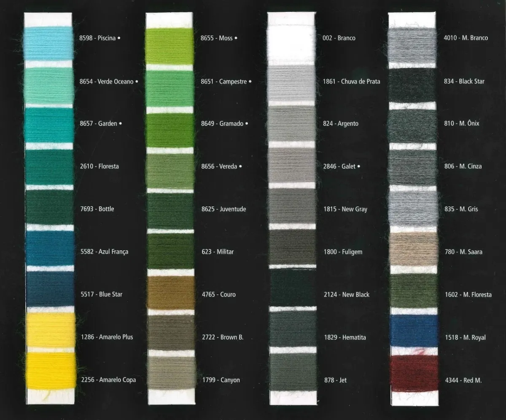Pick the 780 M. Saara beige swatch
The width and height of the screenshot is (506, 420).
click(x=413, y=249)
